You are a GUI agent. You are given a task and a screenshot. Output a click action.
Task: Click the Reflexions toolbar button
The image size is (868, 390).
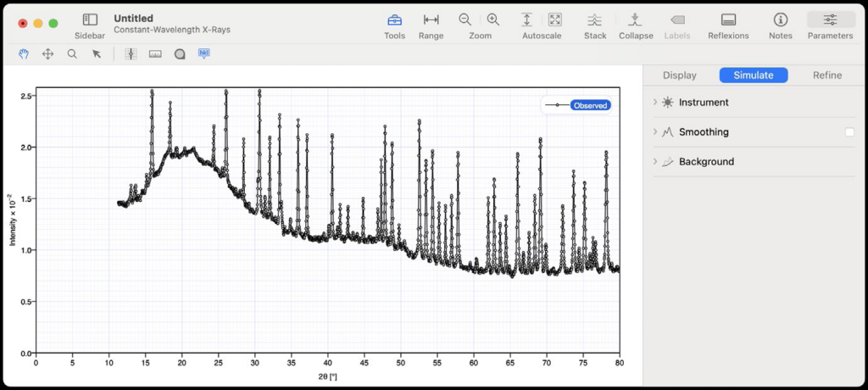click(x=728, y=19)
